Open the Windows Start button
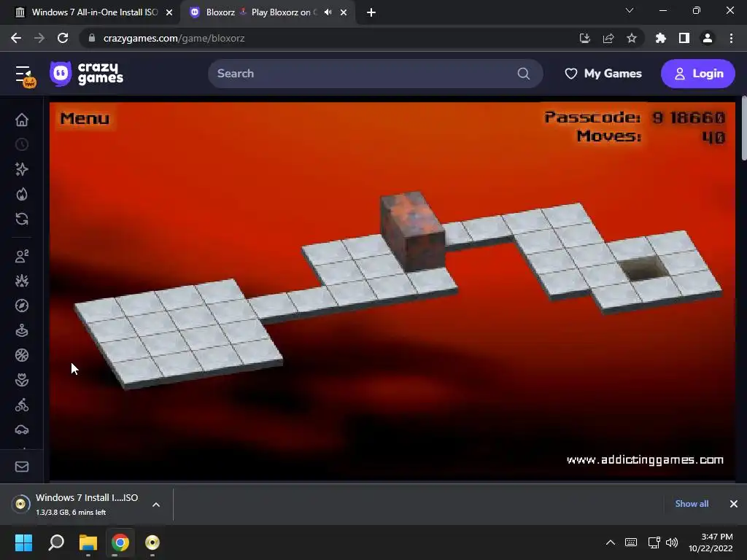Image resolution: width=747 pixels, height=560 pixels. 23,542
